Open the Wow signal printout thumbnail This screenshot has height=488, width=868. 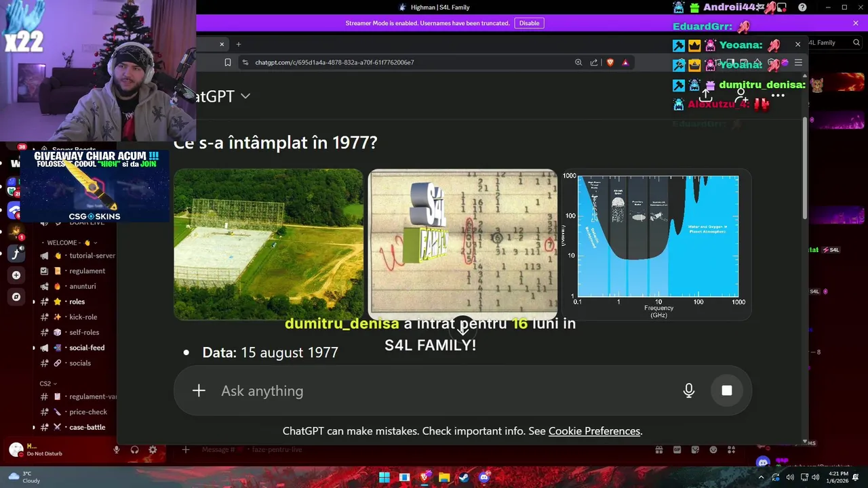coord(462,244)
